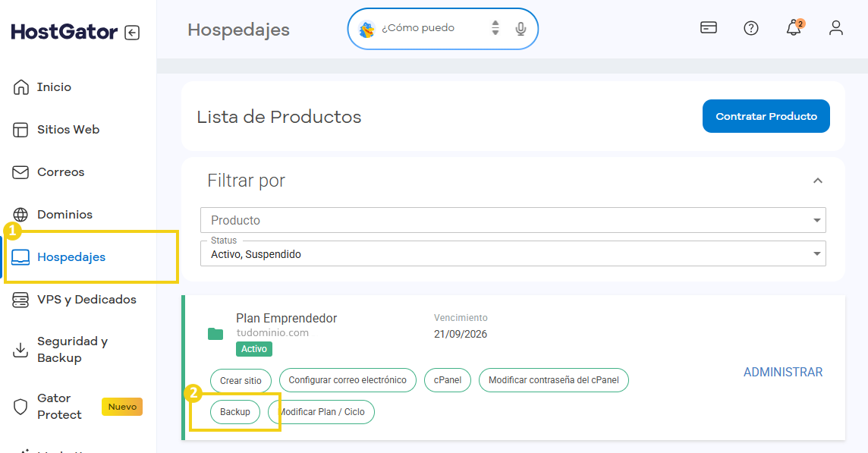868x453 pixels.
Task: Click the Nuevo badge on Gator Protect
Action: pos(122,407)
